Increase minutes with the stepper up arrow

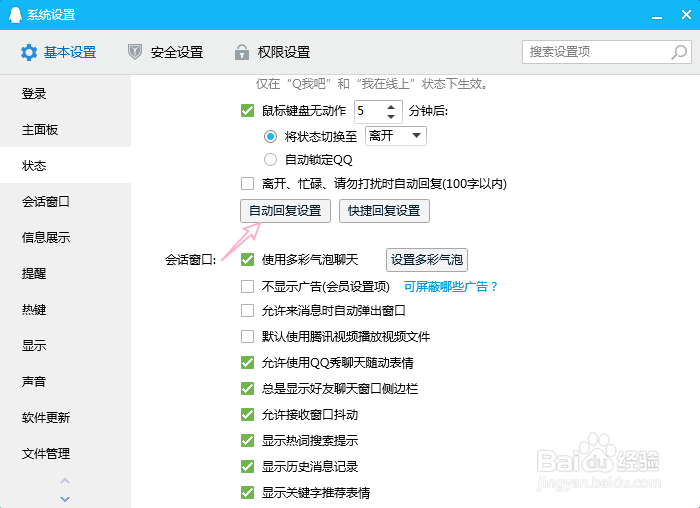391,107
